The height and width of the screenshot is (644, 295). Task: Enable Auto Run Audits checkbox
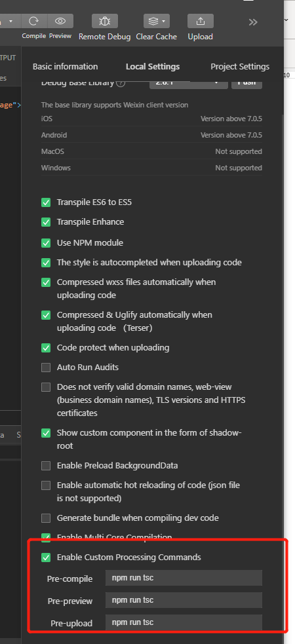(x=46, y=368)
